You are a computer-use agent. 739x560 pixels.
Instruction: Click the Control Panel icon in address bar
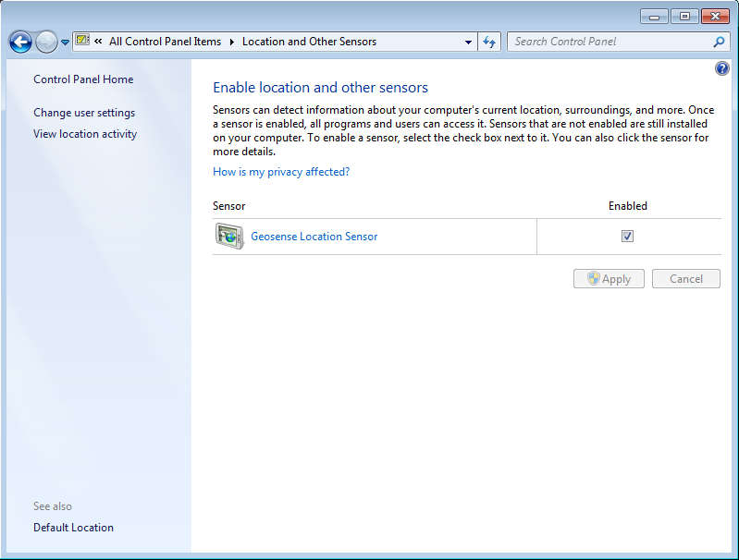[82, 41]
